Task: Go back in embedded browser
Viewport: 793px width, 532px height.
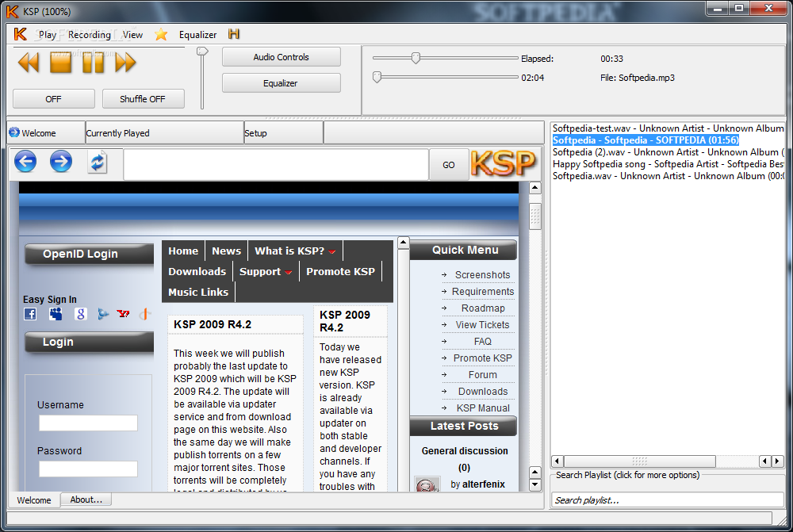Action: coord(25,162)
